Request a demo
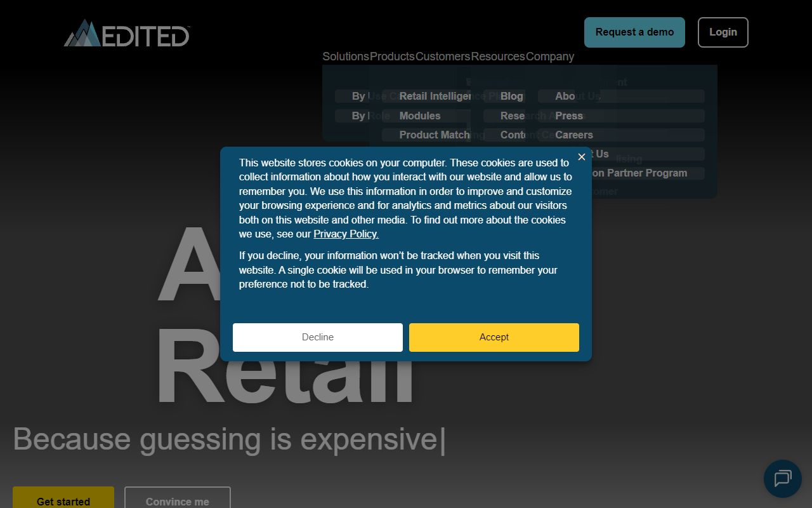 coord(634,32)
